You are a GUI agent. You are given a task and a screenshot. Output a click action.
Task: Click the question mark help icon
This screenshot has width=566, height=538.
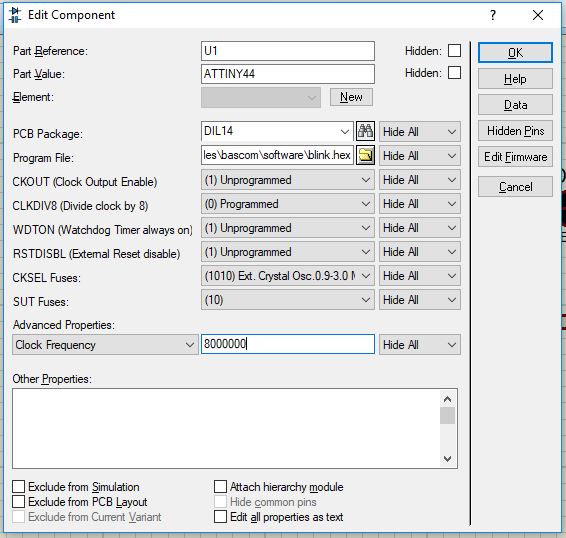click(493, 15)
